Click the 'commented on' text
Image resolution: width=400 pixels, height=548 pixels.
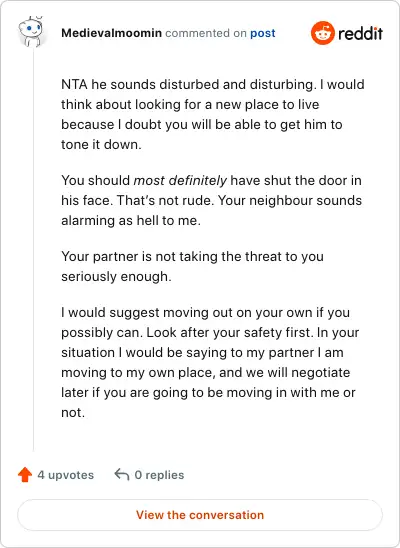tap(206, 33)
